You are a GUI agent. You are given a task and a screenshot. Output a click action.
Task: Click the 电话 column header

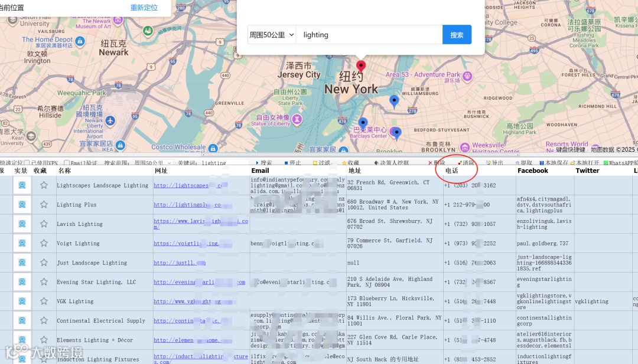coord(452,170)
